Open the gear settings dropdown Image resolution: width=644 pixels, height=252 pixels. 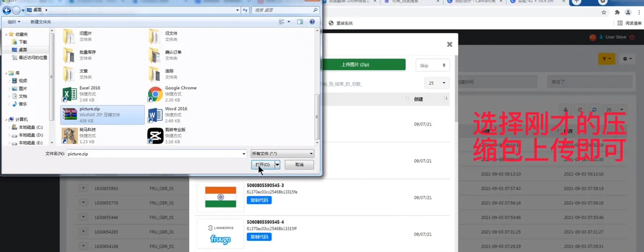[626, 59]
